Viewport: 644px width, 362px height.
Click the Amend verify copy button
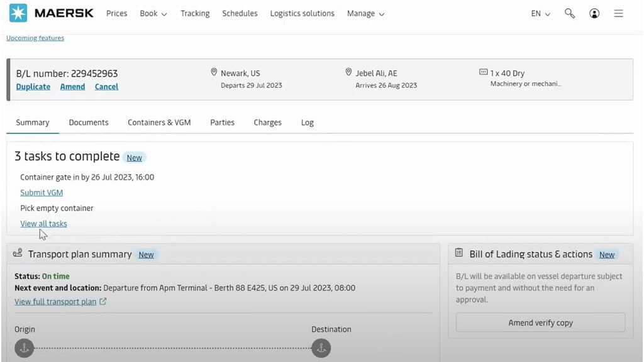point(540,322)
